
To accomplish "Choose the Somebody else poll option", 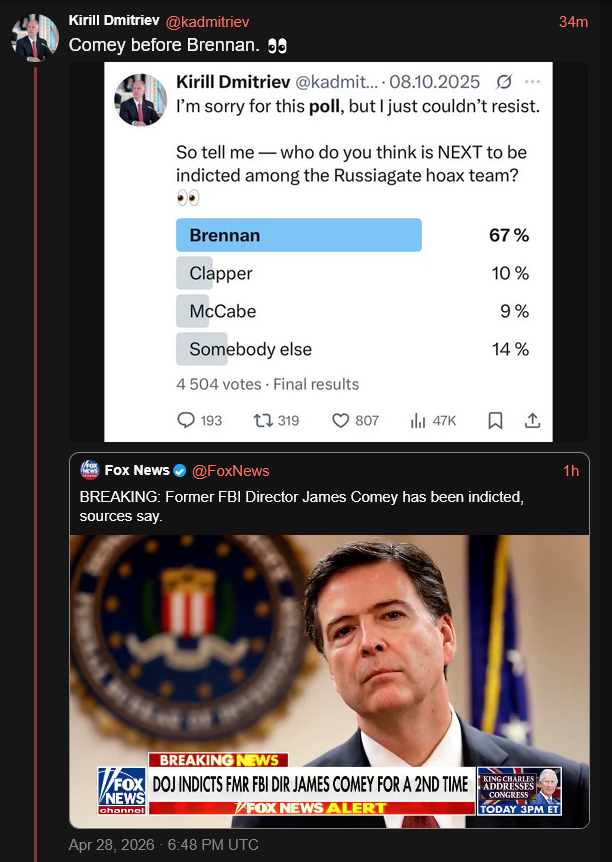I will coord(250,349).
